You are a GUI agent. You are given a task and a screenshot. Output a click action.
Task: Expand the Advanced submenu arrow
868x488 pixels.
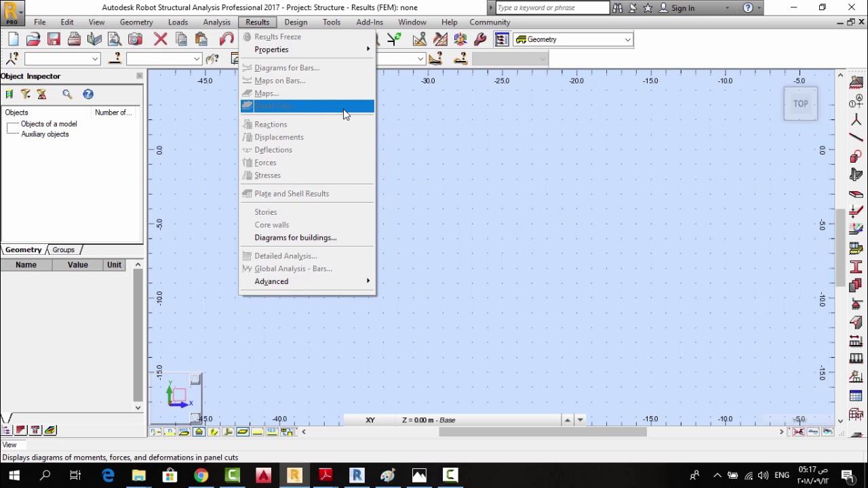coord(368,281)
